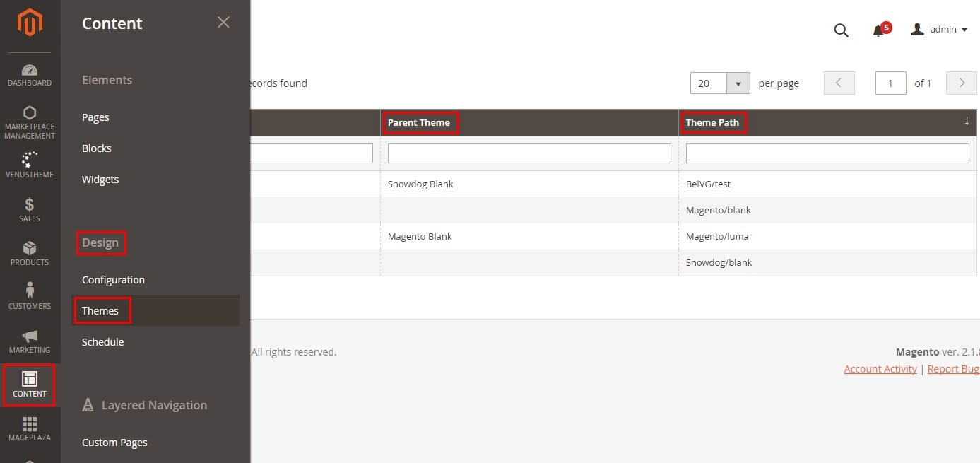
Task: Click the Account Activity link
Action: [880, 369]
